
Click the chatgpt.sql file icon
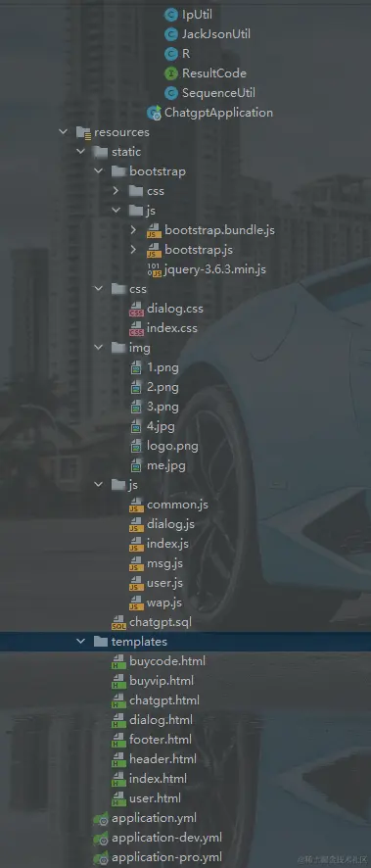pyautogui.click(x=118, y=622)
